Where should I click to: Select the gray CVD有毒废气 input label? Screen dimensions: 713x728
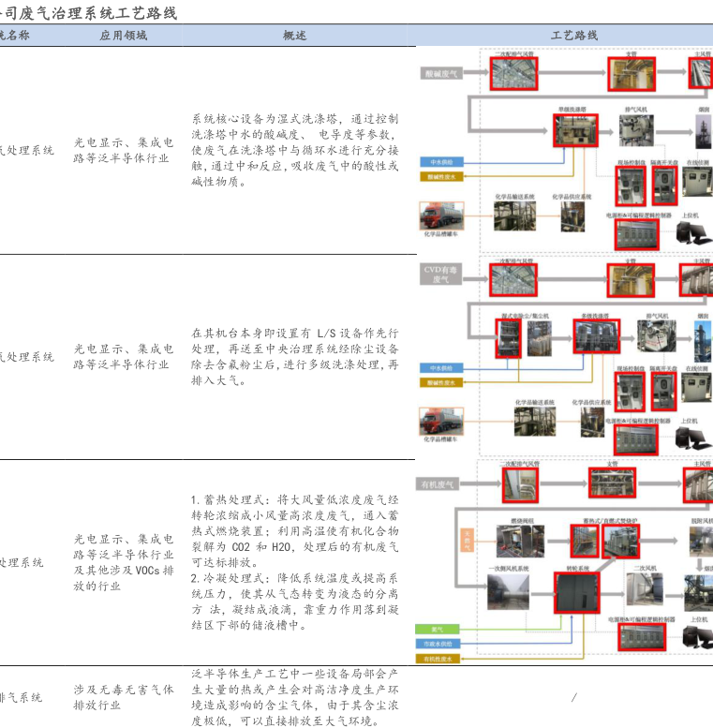tap(440, 273)
